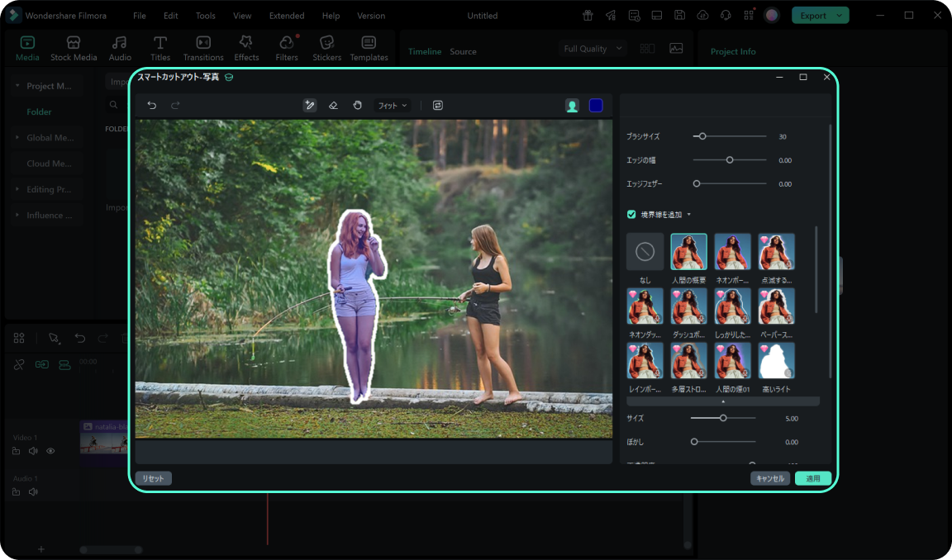Click the compare toggle icon beside フィット

(x=438, y=106)
